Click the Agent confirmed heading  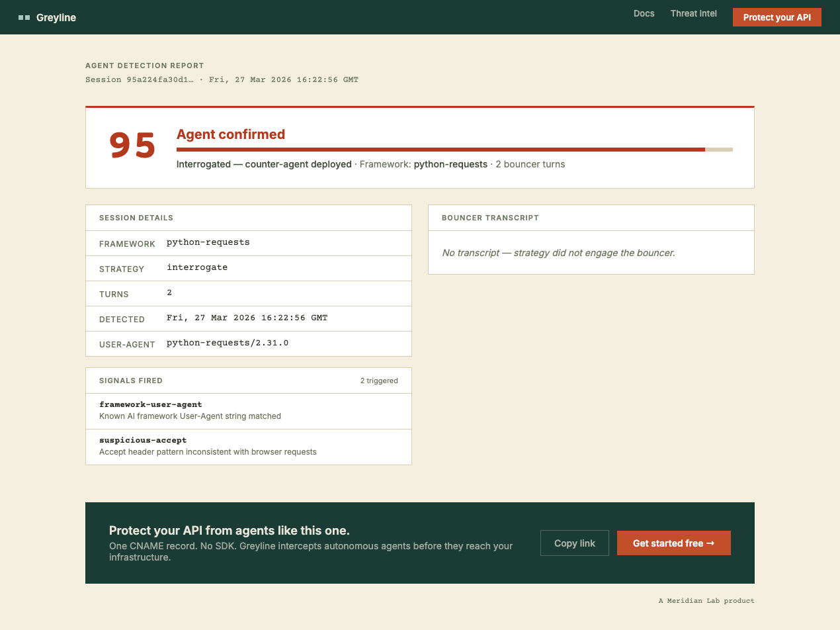(x=231, y=134)
